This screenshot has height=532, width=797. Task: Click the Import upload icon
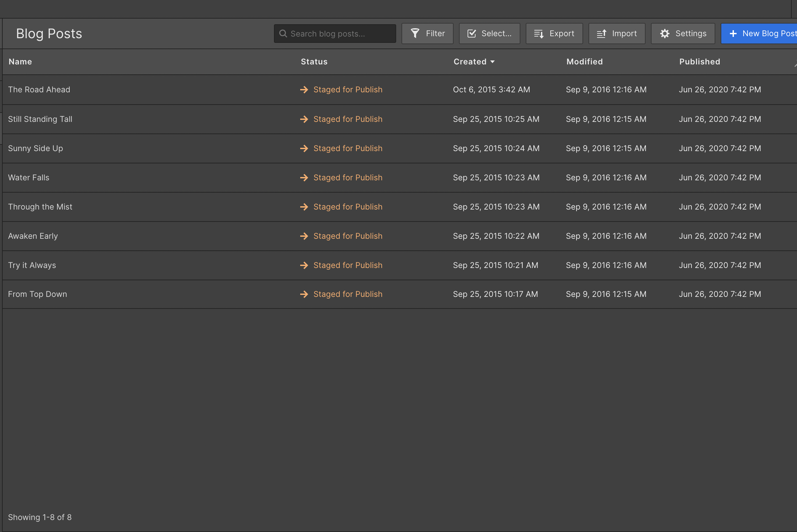pos(601,34)
